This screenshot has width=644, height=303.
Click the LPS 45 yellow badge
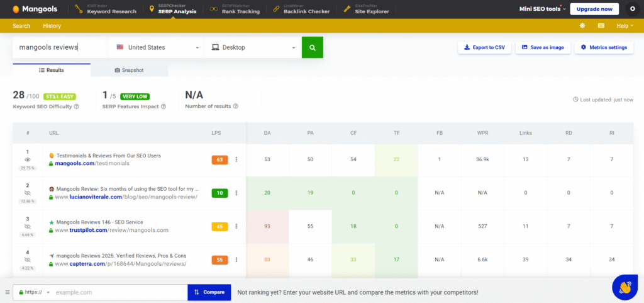[219, 227]
